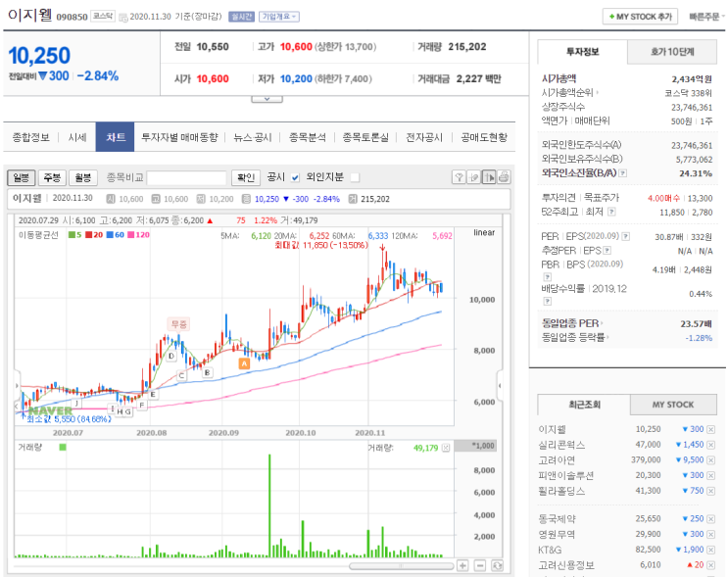Open 종목토론실 tab

click(x=365, y=137)
